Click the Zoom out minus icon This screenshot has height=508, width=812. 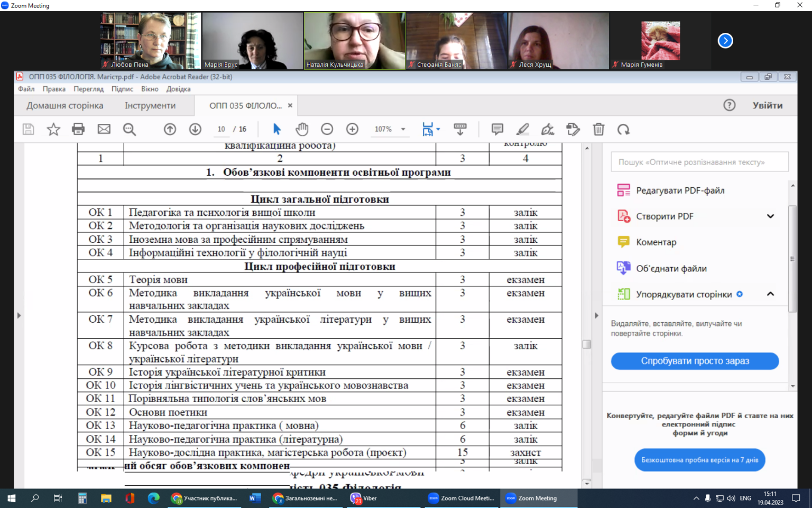click(x=327, y=129)
